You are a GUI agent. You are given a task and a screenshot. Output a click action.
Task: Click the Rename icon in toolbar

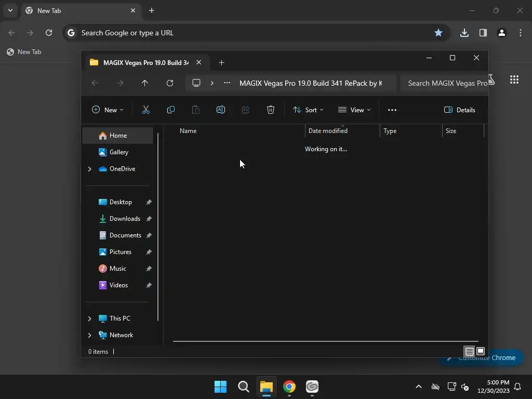pos(220,110)
